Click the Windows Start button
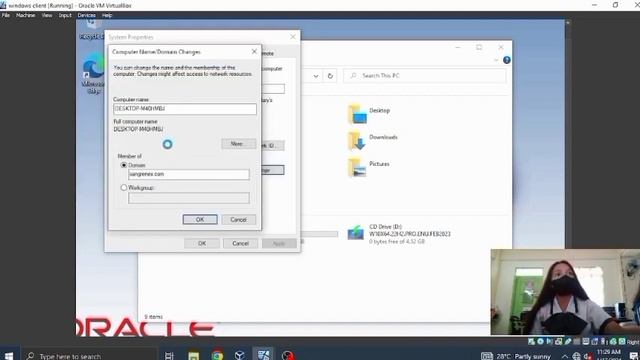This screenshot has width=640, height=360. tap(9, 356)
